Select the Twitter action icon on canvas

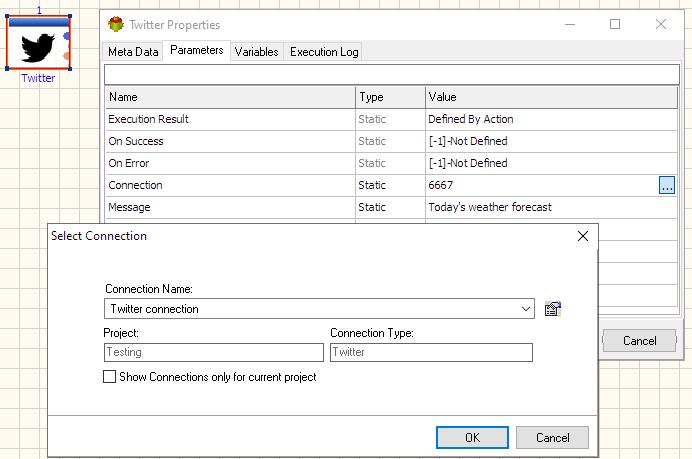point(38,43)
